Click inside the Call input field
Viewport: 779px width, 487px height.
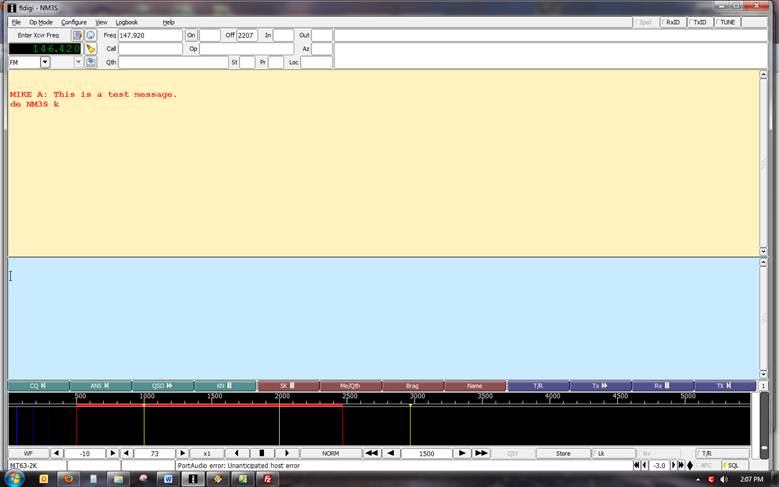(x=150, y=48)
